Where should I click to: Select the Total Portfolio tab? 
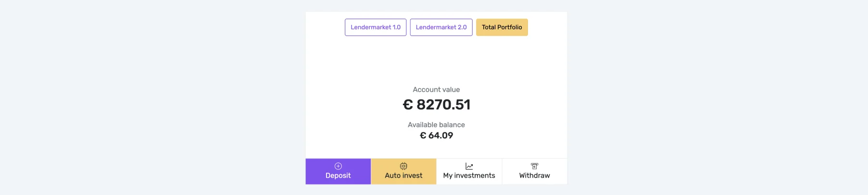click(x=502, y=27)
